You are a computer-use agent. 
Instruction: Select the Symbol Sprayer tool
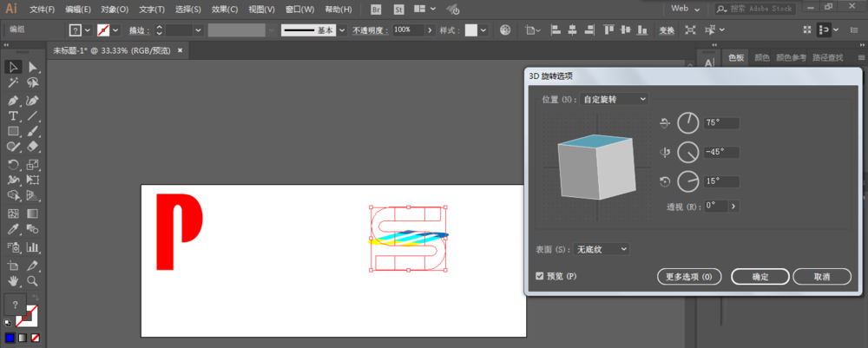[13, 246]
